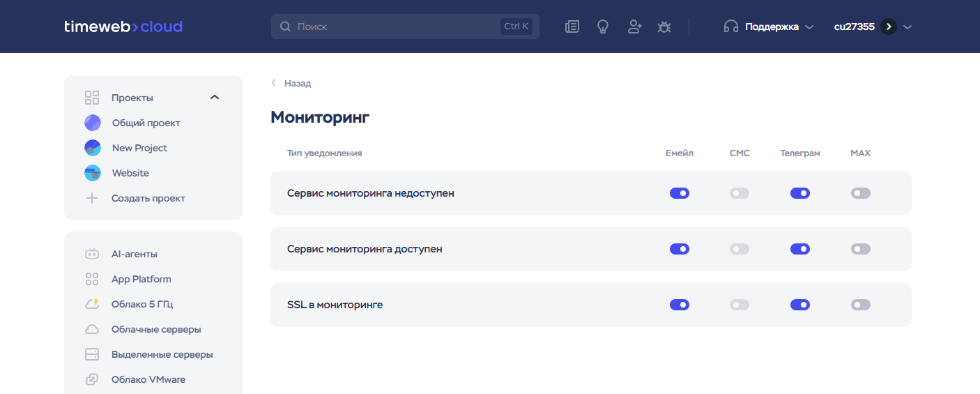Click Сервис мониторинга недоступен row label
Screen dimensions: 980x394
coord(370,193)
